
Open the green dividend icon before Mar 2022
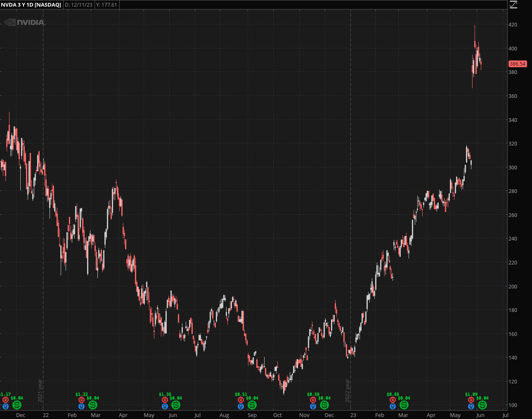point(93,405)
